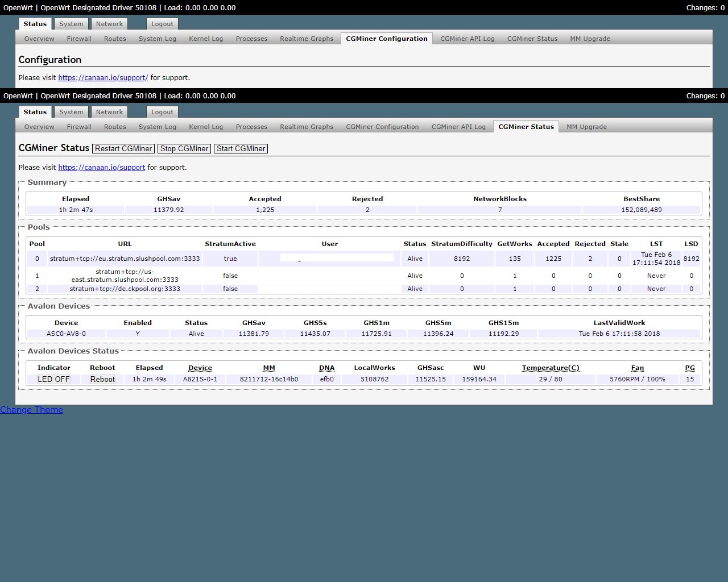
Task: Toggle the LED OFF indicator button
Action: (x=53, y=379)
